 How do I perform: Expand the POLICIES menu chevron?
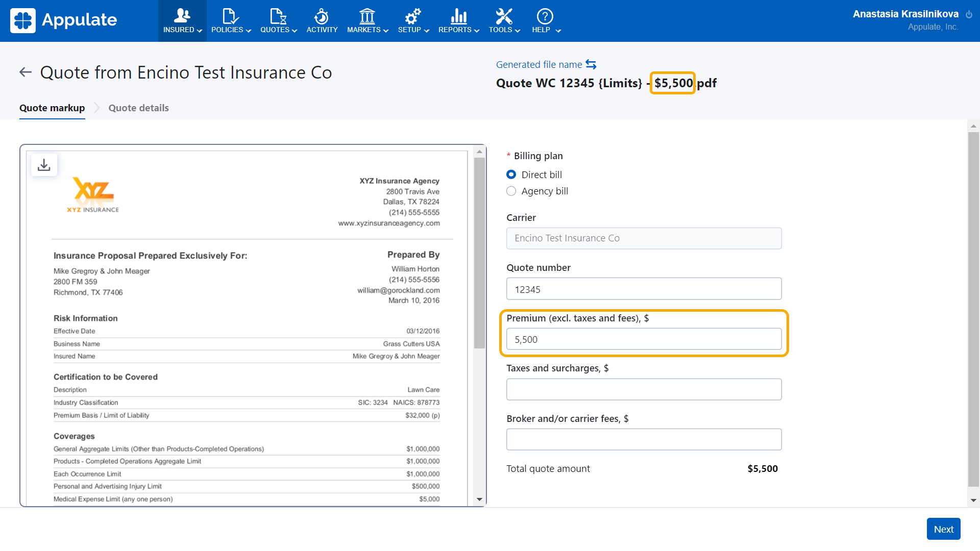[249, 31]
